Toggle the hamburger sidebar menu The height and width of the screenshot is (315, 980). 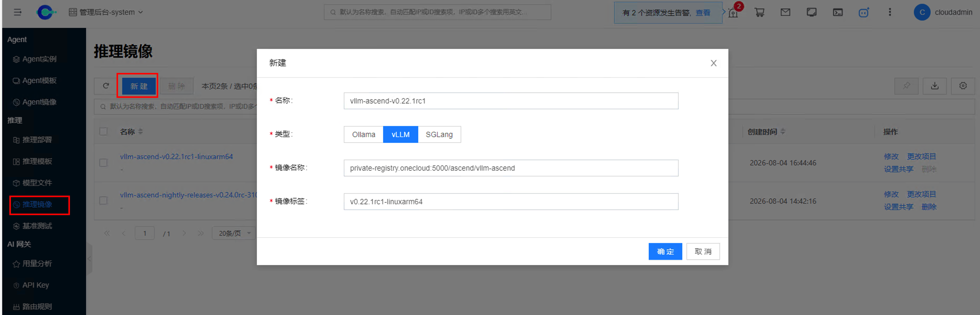tap(18, 12)
